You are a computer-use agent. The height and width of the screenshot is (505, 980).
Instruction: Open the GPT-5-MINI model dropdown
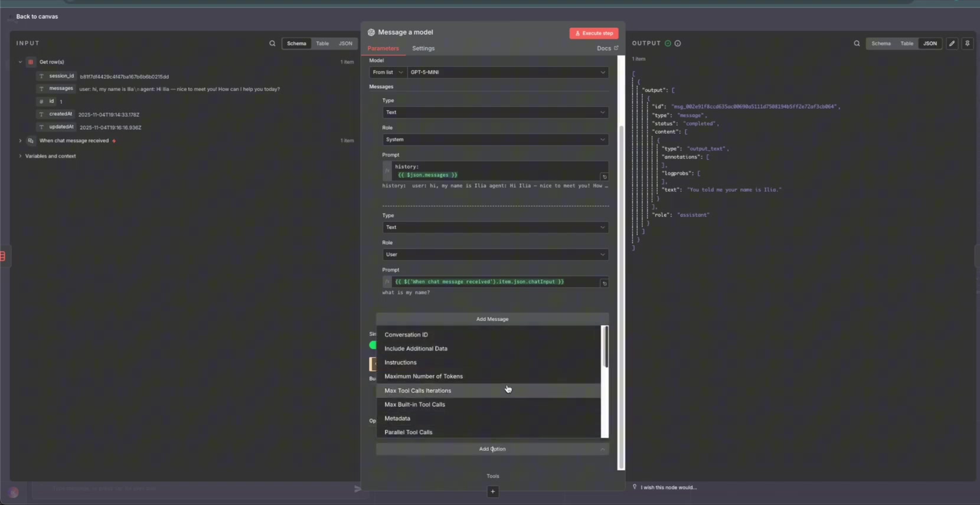[x=508, y=73]
